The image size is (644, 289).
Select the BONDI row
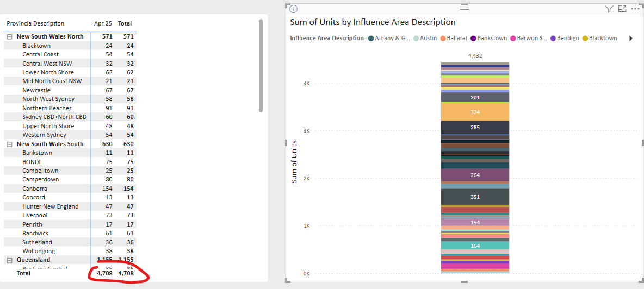70,162
